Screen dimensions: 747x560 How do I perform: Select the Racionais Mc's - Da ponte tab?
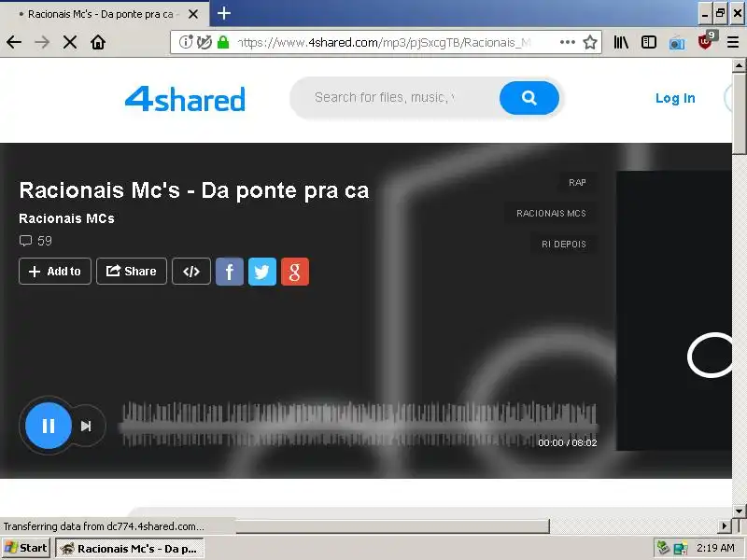100,14
